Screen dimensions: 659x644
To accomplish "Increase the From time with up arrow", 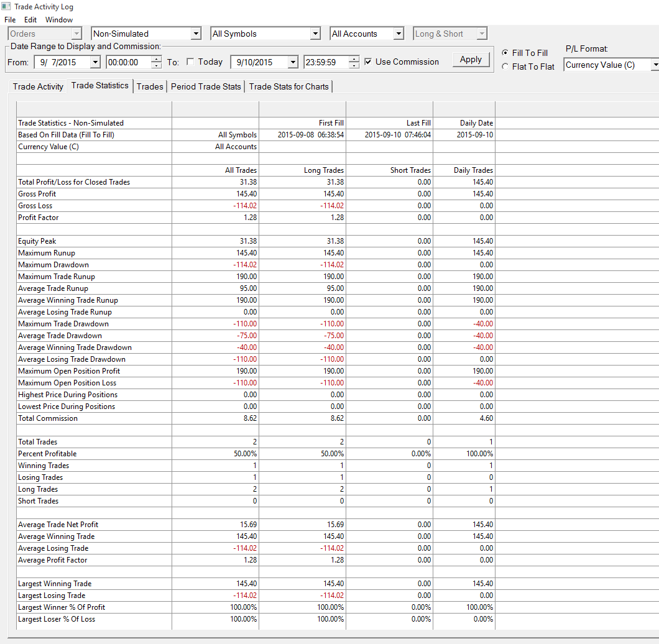I will 156,59.
